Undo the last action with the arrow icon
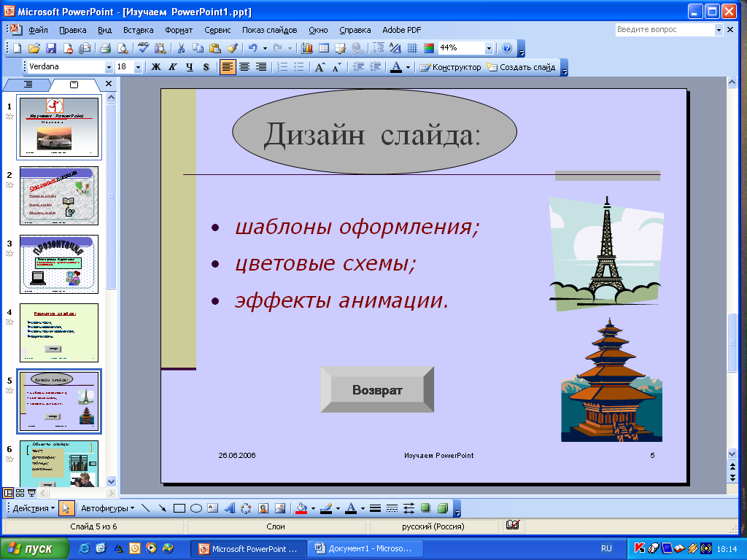Screen dimensions: 747x560 tap(252, 48)
